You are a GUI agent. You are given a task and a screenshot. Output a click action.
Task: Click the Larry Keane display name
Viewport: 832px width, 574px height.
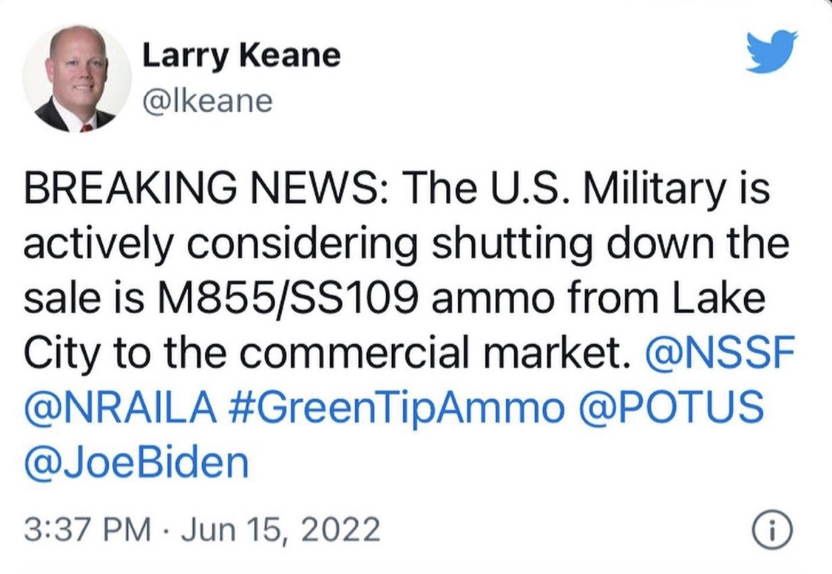(240, 57)
